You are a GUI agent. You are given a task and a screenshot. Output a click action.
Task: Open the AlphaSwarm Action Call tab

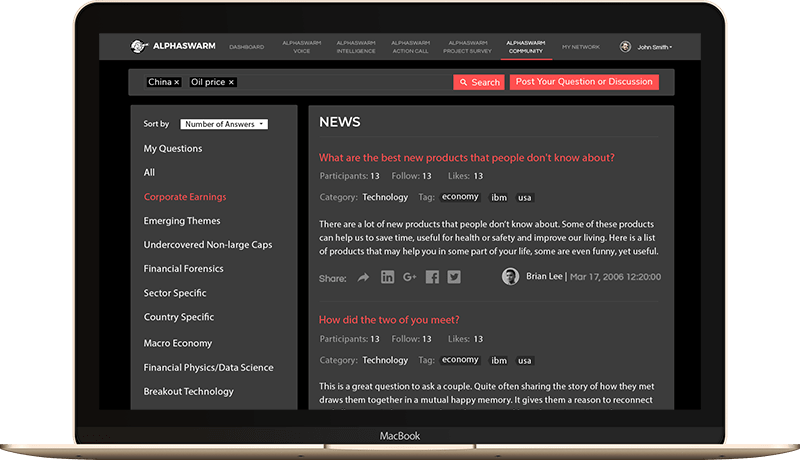pyautogui.click(x=410, y=47)
